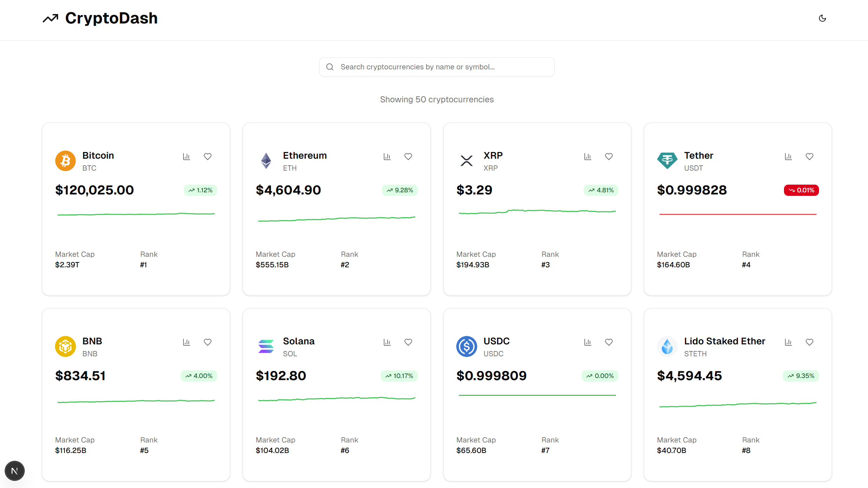Click the Solana price $192.80
This screenshot has height=488, width=868.
click(x=281, y=376)
